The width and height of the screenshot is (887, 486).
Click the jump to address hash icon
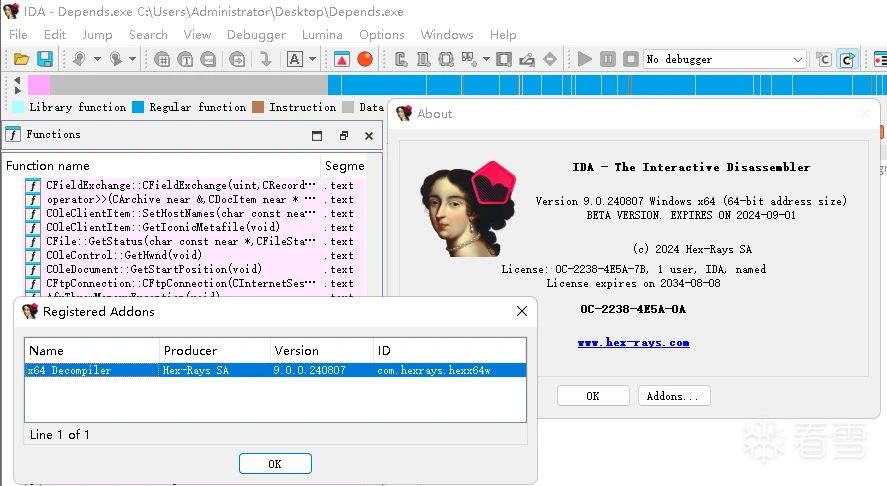point(162,59)
